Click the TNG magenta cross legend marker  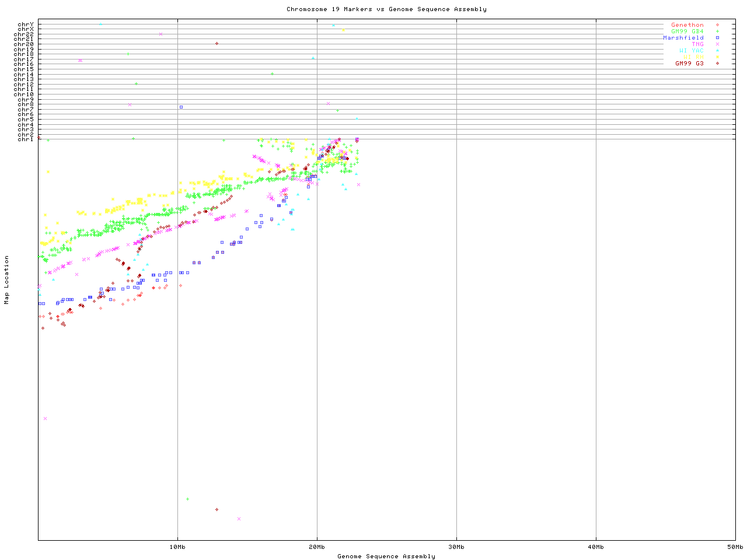coord(717,44)
